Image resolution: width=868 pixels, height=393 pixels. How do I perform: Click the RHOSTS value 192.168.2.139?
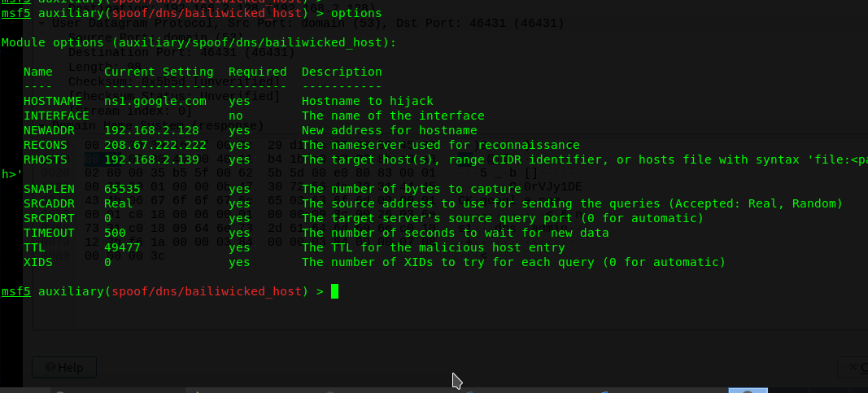click(x=151, y=160)
